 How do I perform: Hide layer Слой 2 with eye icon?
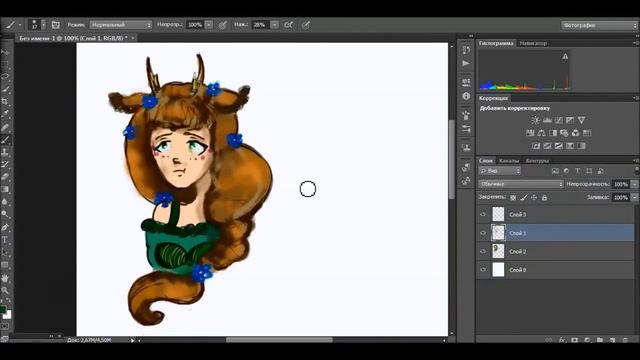[x=483, y=251]
